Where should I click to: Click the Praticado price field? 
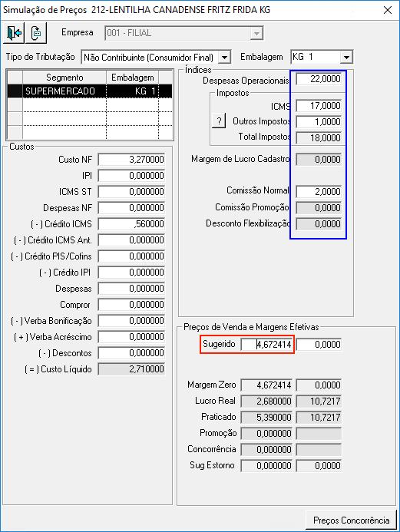tap(266, 418)
